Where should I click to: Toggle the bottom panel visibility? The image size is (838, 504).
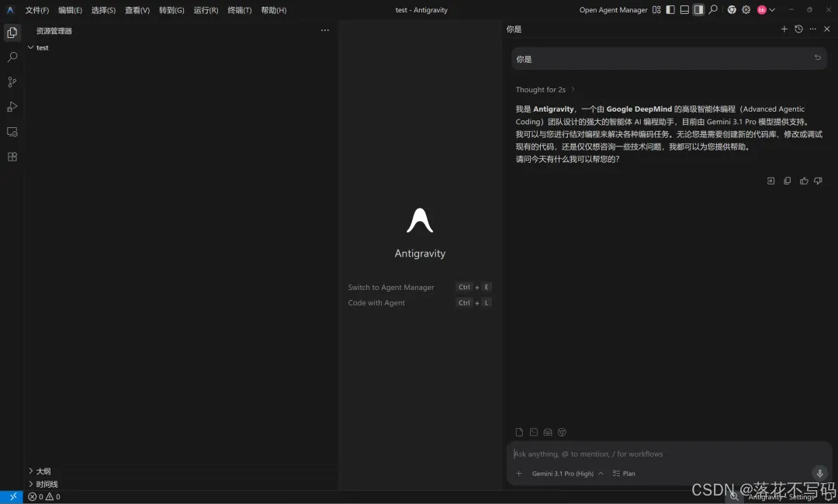[x=684, y=9]
